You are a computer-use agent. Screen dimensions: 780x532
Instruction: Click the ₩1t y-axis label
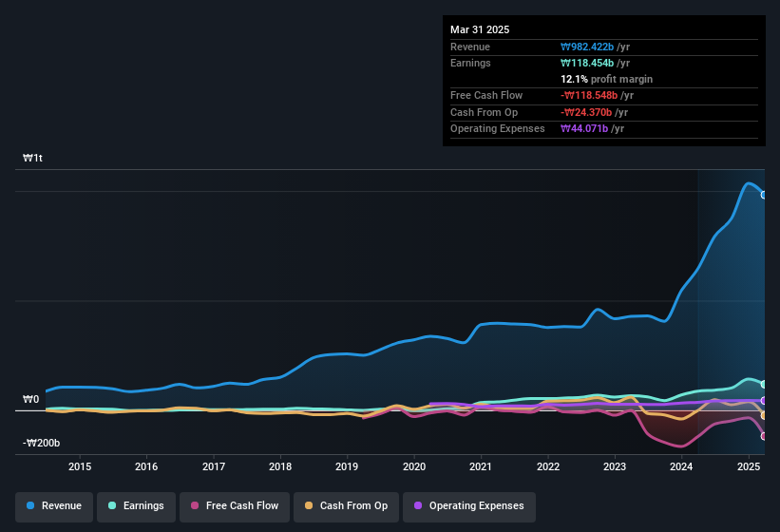(x=32, y=158)
